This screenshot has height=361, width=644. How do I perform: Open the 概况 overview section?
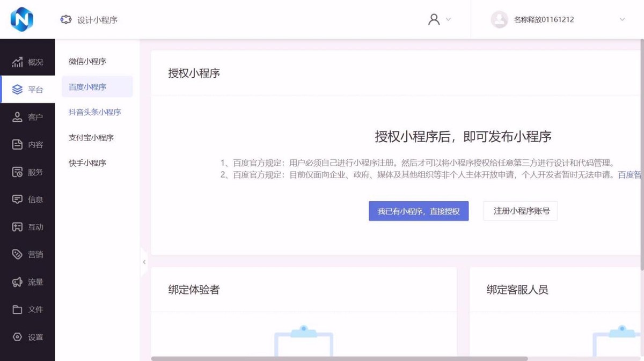coord(27,62)
